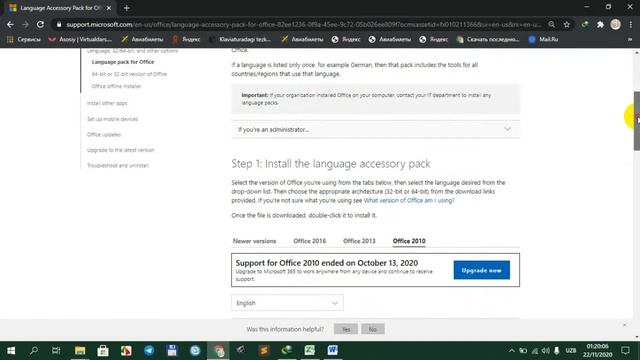Open the network icon in the tray

(x=535, y=350)
